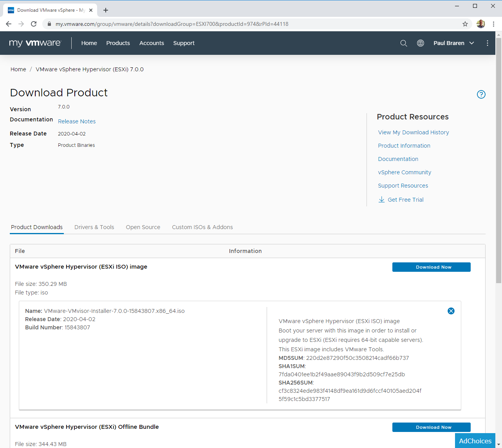
Task: Click the VMware vSphere Hypervisor (ESXi) 7.0.0 breadcrumb
Action: (90, 69)
